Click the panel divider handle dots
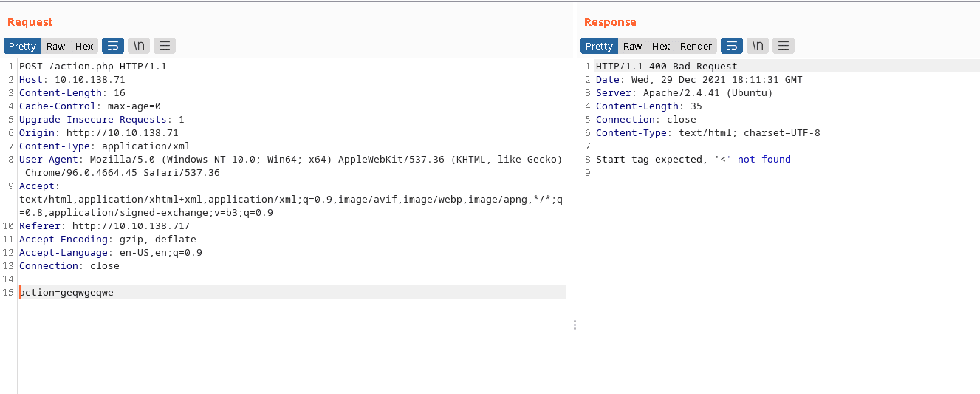 [x=575, y=325]
